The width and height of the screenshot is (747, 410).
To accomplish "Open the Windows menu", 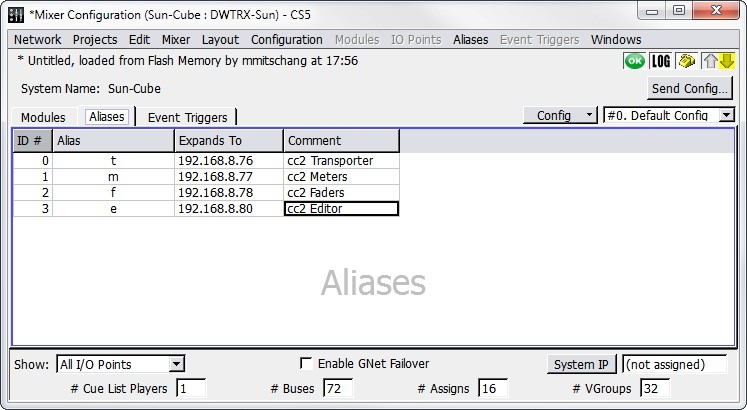I will click(x=616, y=40).
